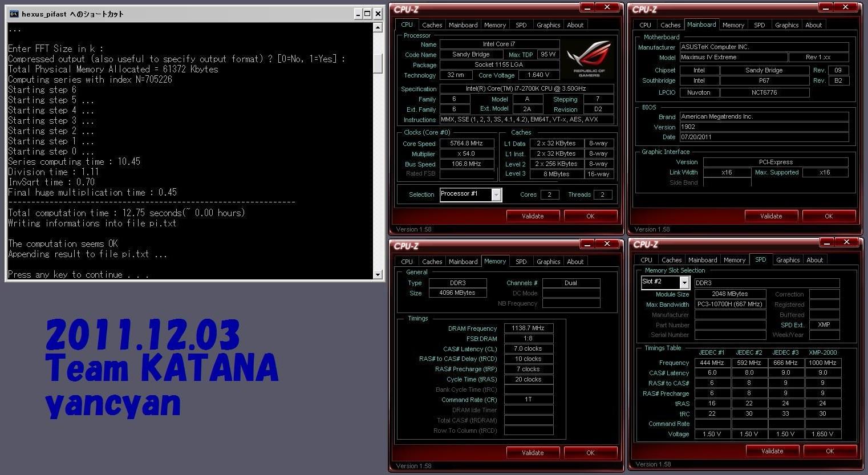Minimize the CPU-Z window showing SPD slot selection
This screenshot has height=475, width=868.
coord(826,242)
